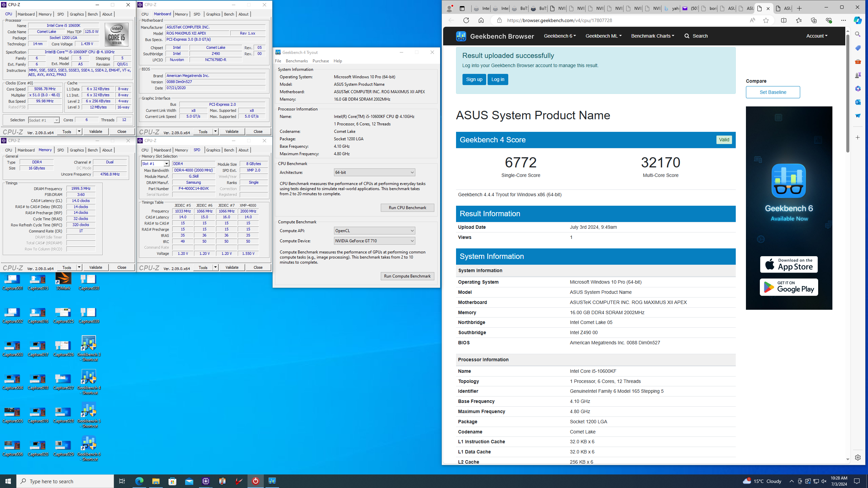Open Geekbench 3 Shortcut on desktop
This screenshot has width=868, height=488.
click(89, 348)
